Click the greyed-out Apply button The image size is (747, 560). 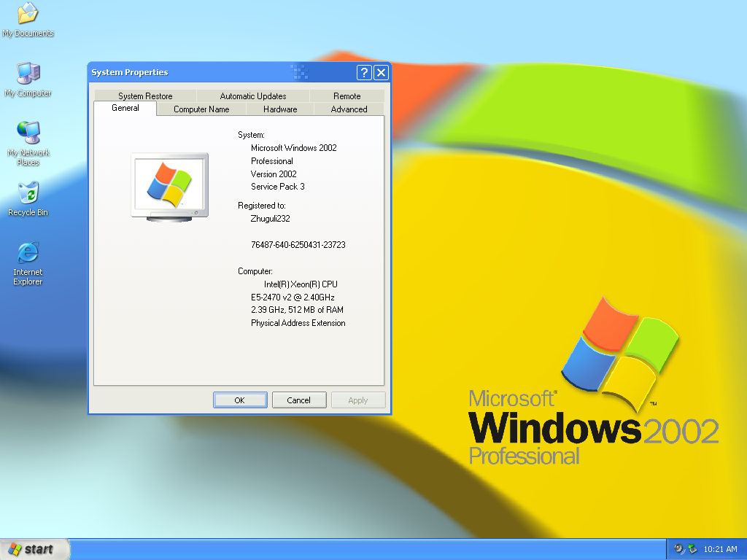[357, 400]
